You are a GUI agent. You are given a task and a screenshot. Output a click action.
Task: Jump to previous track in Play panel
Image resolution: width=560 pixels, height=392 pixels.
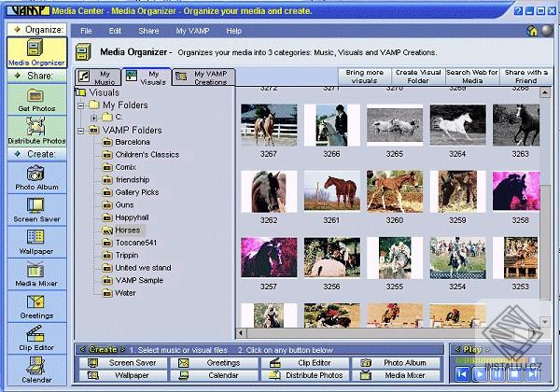click(x=462, y=374)
